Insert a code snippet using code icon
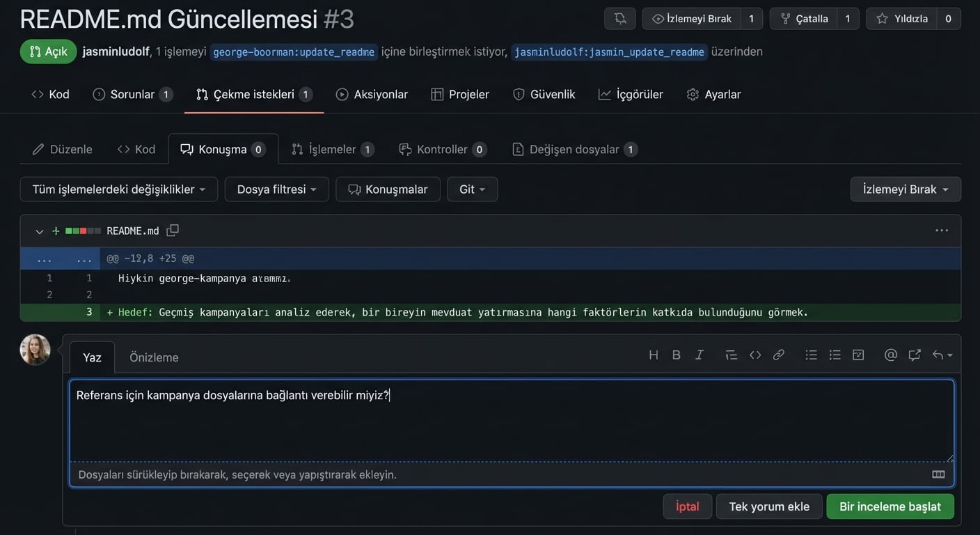This screenshot has width=980, height=535. (x=755, y=355)
